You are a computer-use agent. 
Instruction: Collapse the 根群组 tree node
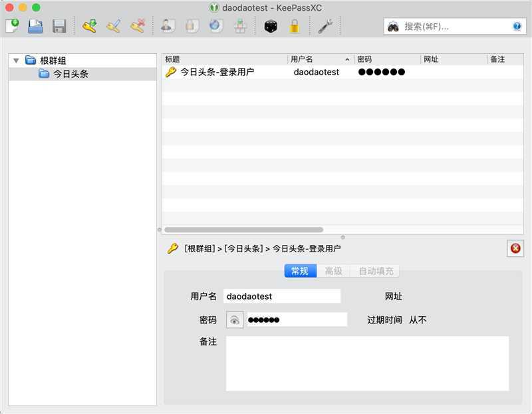[x=16, y=61]
